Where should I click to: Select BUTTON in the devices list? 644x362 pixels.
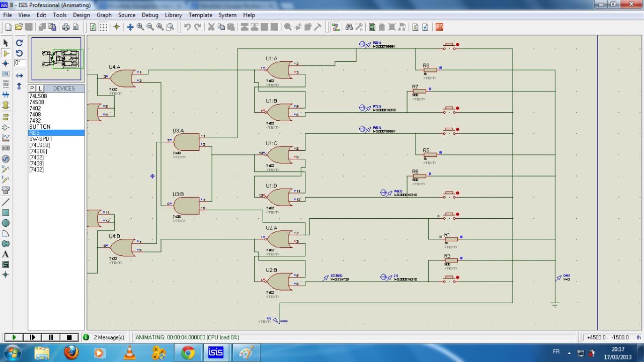click(40, 127)
